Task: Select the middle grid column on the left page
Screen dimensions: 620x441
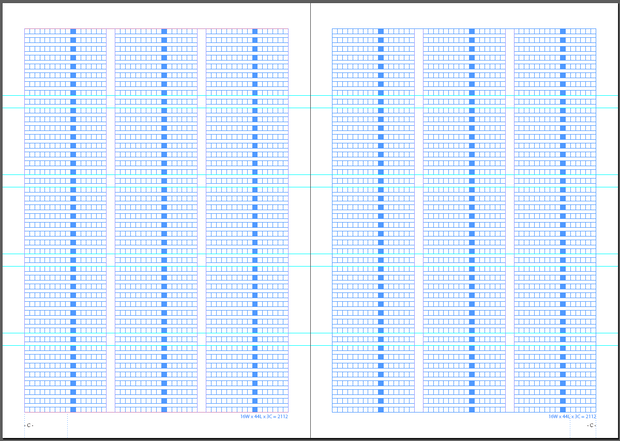Action: (156, 220)
